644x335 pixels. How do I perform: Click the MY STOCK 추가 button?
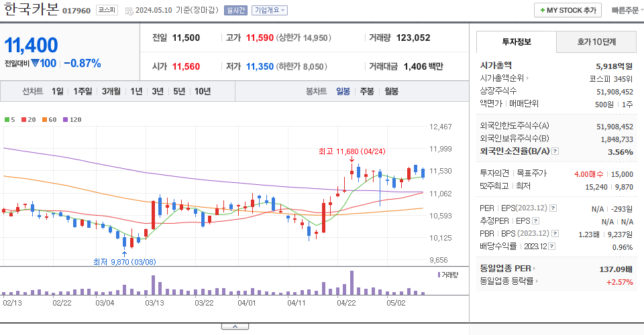[x=568, y=10]
